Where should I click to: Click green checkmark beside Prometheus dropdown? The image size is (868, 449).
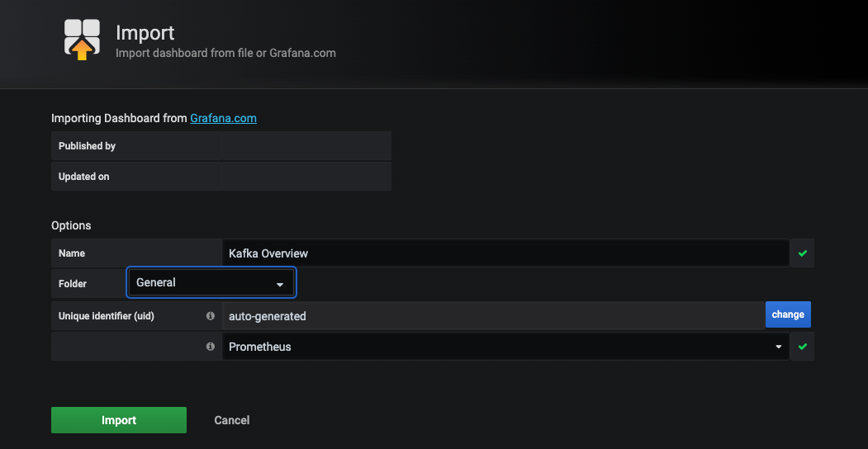(802, 347)
